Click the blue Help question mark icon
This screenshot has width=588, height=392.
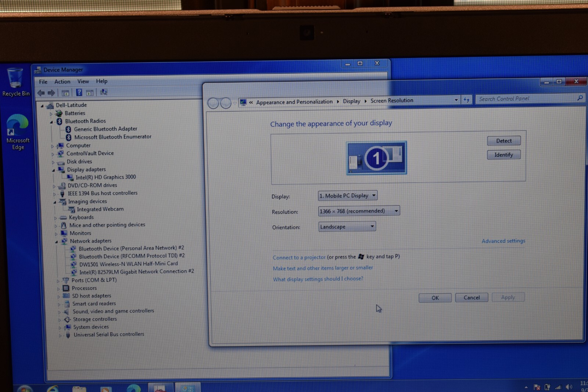click(79, 93)
